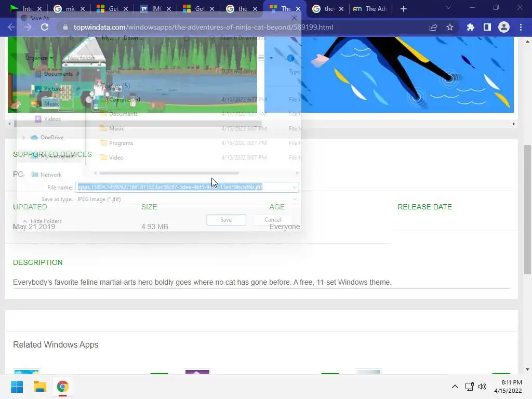Click the right arrow of the screenshot carousel

[513, 124]
